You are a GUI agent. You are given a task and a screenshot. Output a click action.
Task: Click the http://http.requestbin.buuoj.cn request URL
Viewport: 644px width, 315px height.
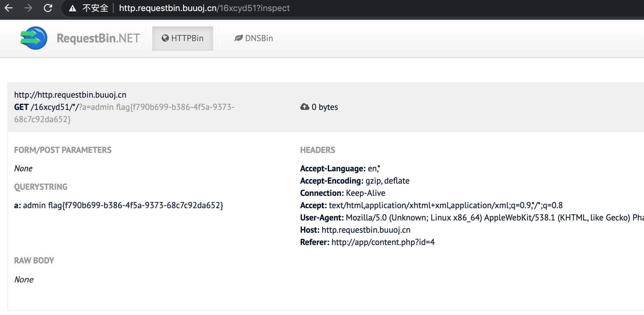coord(70,95)
